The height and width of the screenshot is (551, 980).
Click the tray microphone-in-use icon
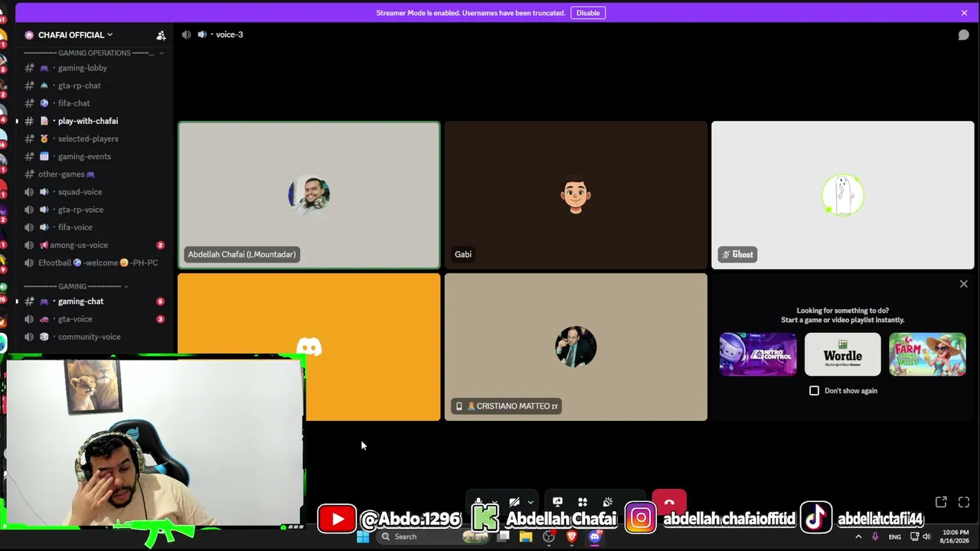coord(875,536)
